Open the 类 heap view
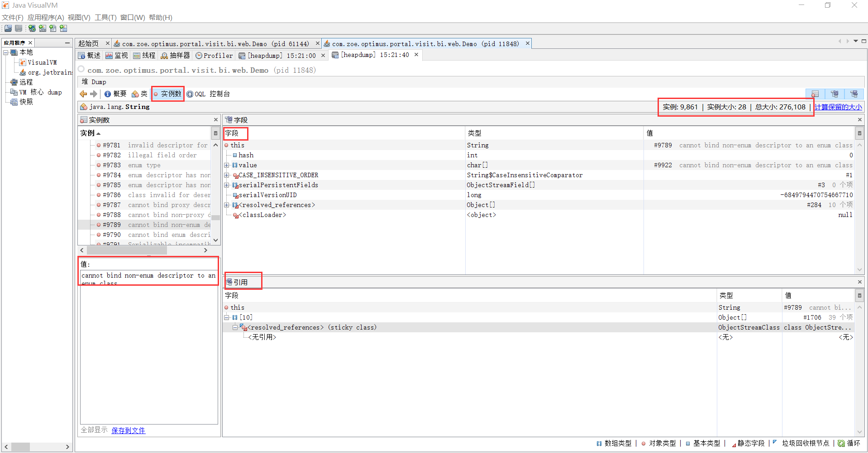The image size is (868, 453). 140,94
